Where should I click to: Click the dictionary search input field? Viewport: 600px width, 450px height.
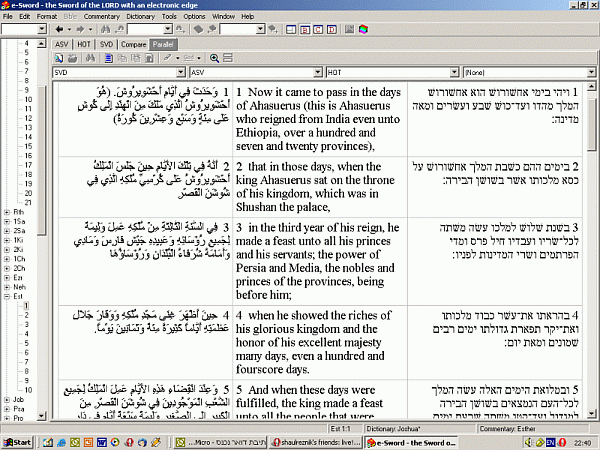pos(238,29)
